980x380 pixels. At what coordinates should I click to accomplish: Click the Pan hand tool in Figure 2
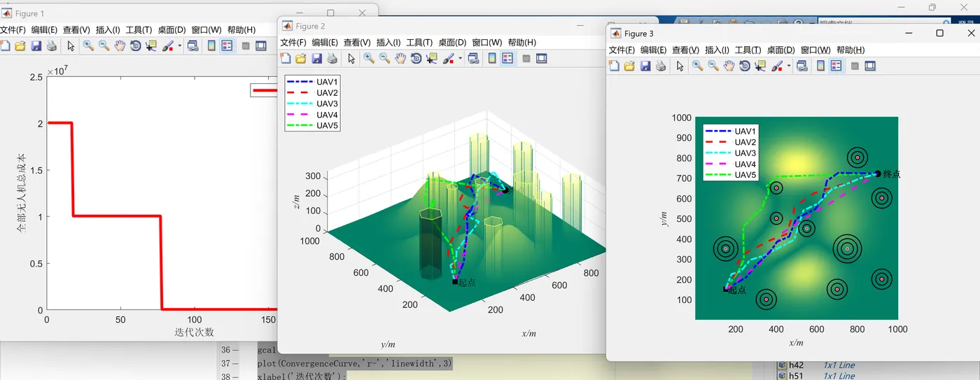pos(400,59)
